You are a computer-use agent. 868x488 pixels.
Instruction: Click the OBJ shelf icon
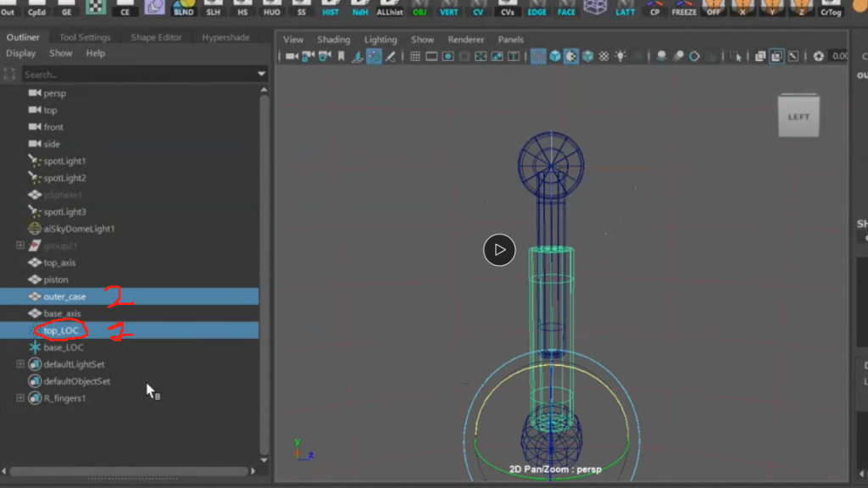pos(419,8)
